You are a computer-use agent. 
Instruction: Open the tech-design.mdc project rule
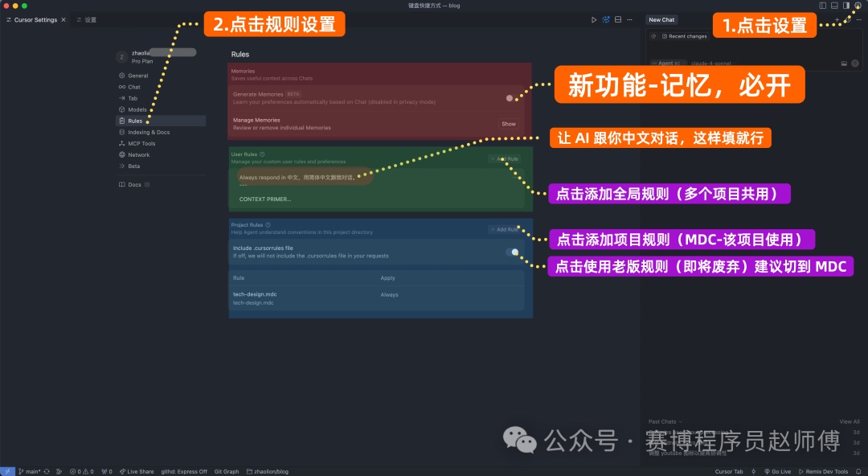(255, 294)
